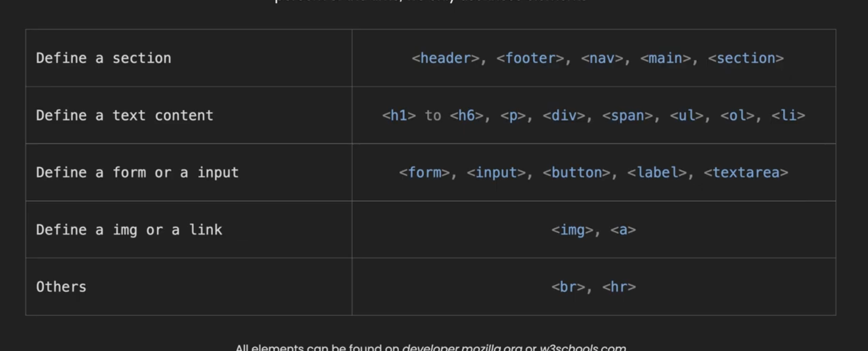Click the <nav> tag text

point(602,58)
